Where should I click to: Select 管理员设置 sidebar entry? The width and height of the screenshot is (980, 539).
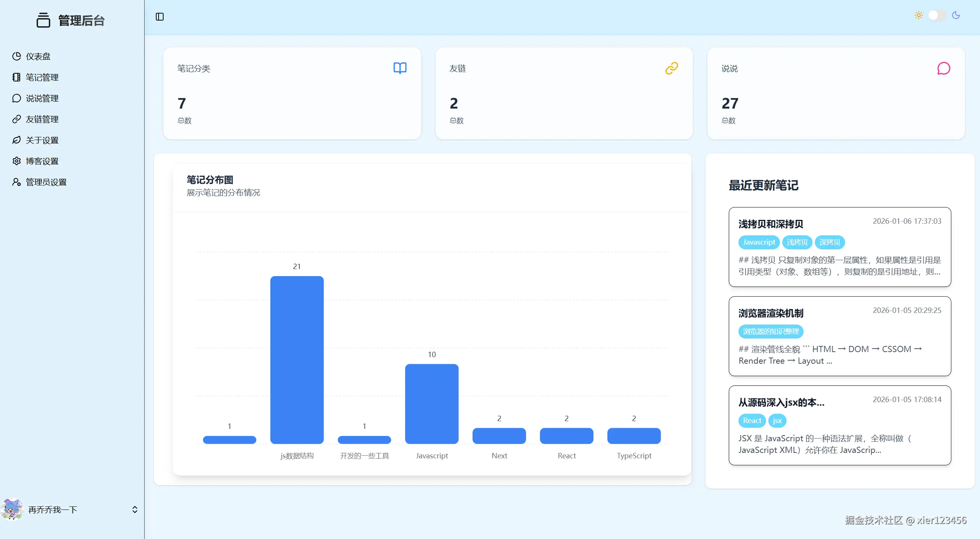(x=46, y=182)
